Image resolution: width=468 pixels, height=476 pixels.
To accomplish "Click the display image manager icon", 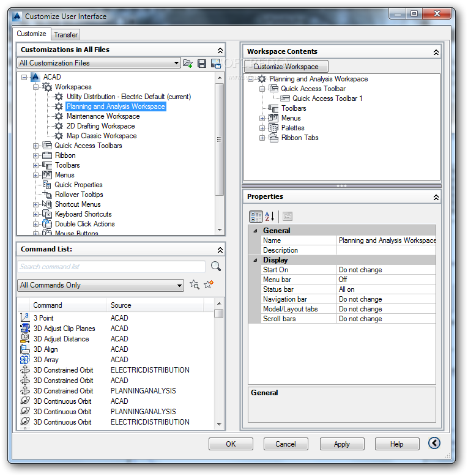I will 216,63.
